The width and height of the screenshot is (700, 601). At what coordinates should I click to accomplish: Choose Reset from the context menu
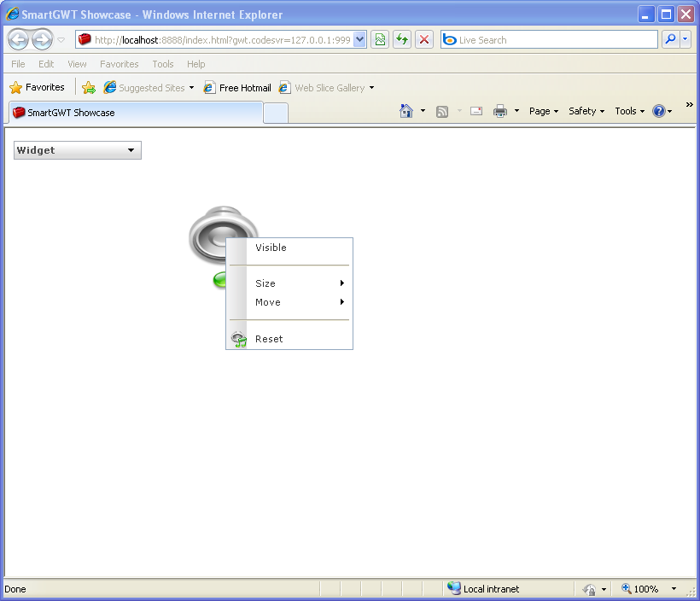pos(289,339)
